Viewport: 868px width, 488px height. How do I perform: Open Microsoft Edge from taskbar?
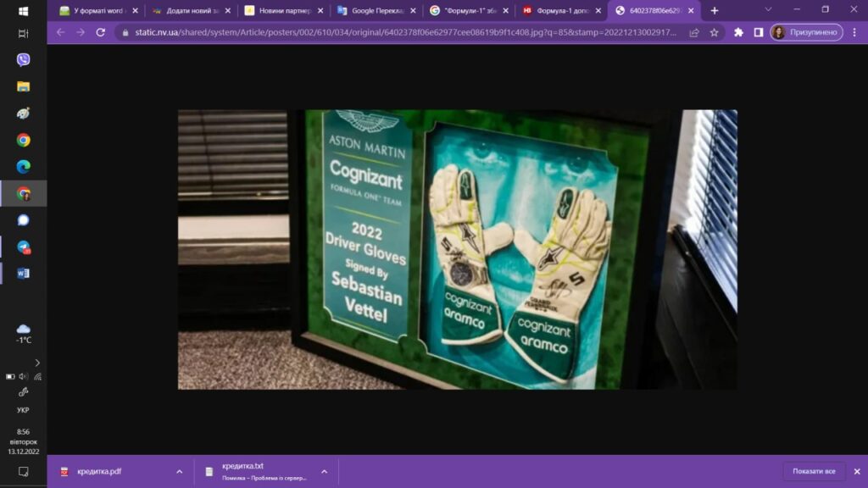[23, 167]
